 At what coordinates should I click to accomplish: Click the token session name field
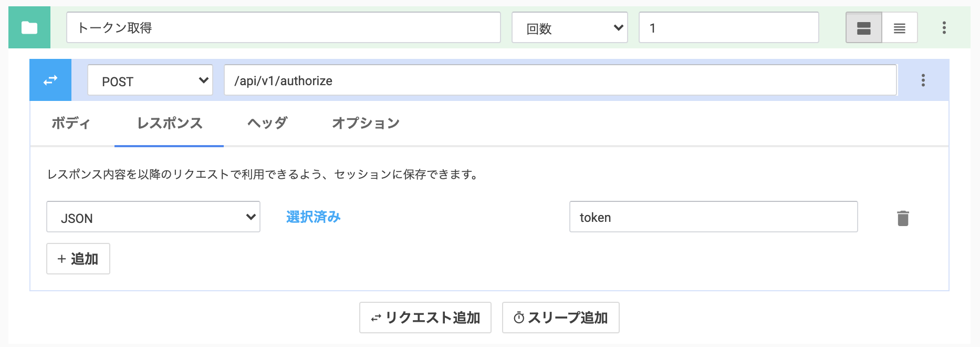[713, 217]
